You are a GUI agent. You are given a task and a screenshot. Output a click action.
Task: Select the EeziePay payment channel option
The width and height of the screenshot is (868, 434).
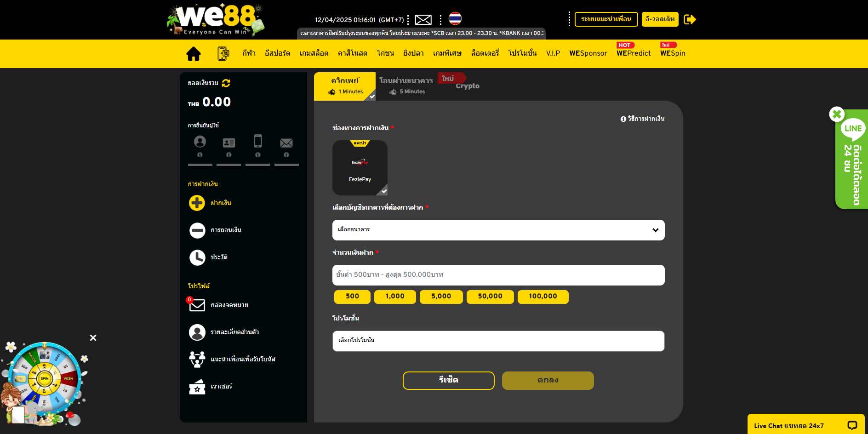360,168
